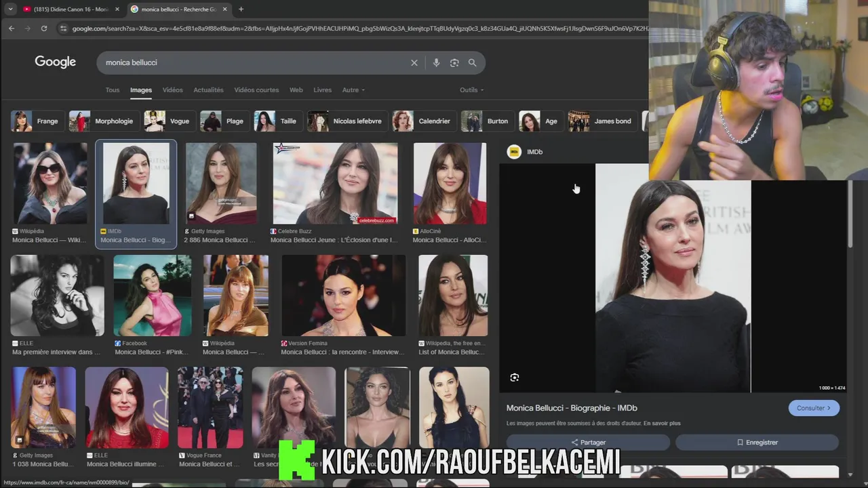Open the Celebre Buzz result thumbnail
Viewport: 868px width, 488px height.
click(335, 183)
